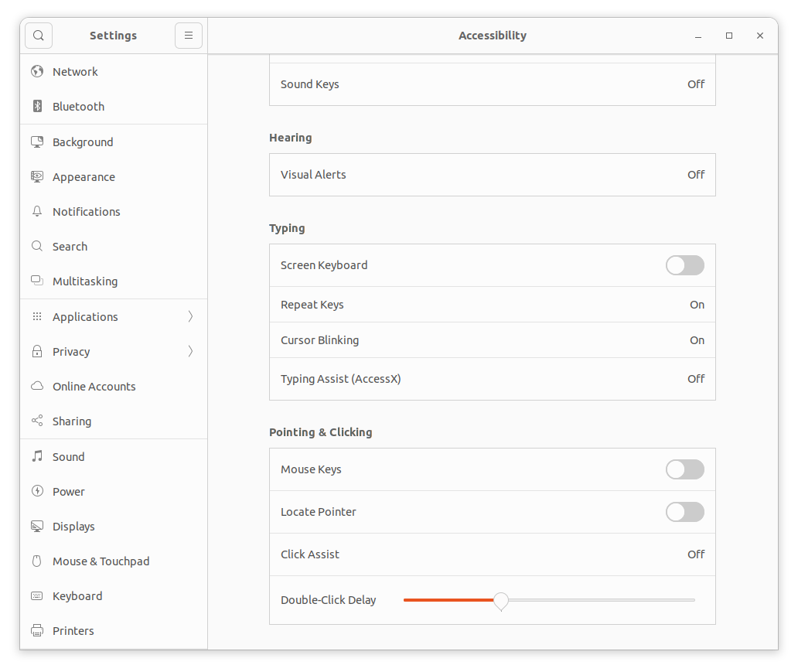Select Sharing label in sidebar

tap(72, 421)
